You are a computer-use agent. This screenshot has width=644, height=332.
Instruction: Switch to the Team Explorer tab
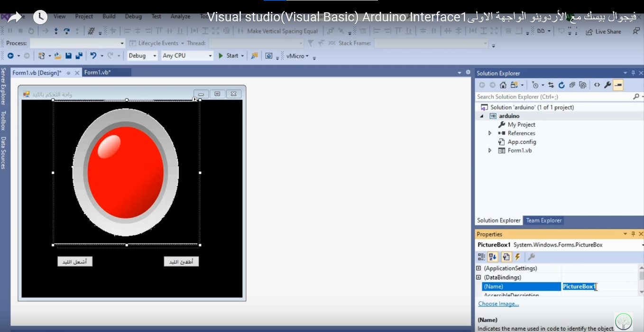544,221
